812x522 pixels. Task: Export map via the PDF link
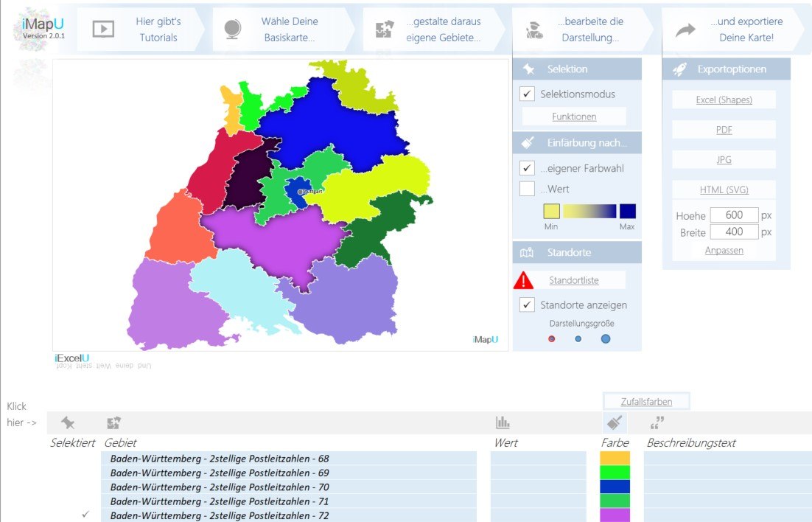pos(724,130)
